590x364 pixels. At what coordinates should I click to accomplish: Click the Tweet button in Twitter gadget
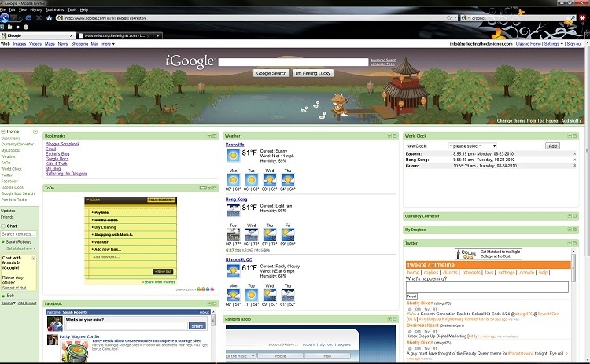pos(411,296)
